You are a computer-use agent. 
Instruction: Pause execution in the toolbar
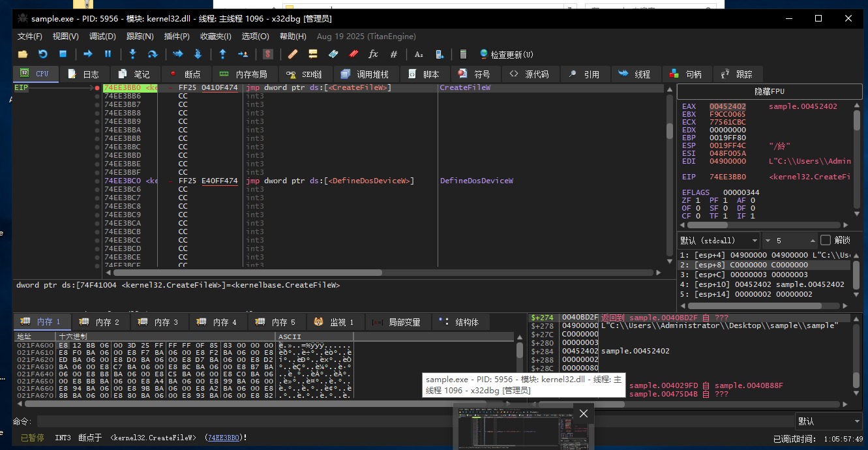tap(108, 54)
